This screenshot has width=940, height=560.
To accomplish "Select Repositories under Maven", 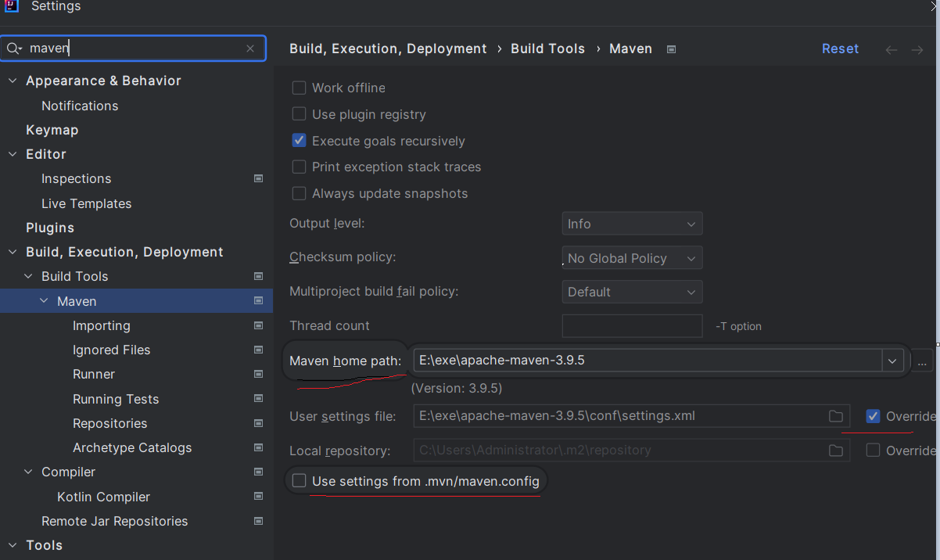I will point(110,423).
